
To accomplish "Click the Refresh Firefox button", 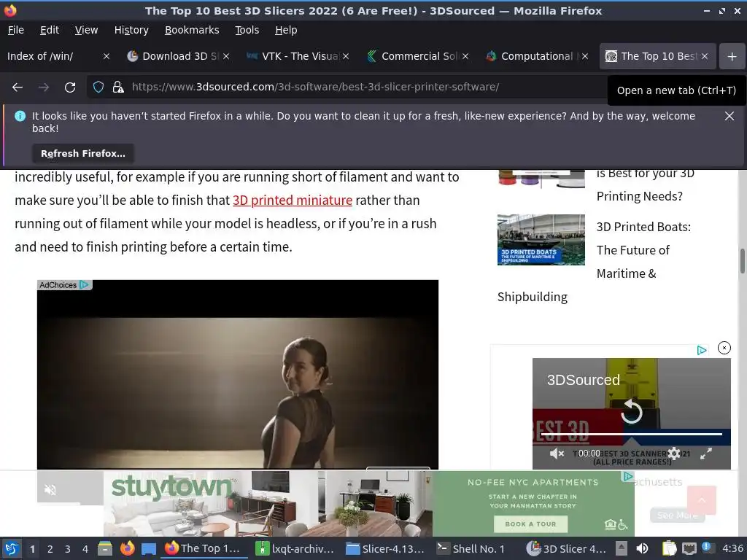I will click(83, 153).
